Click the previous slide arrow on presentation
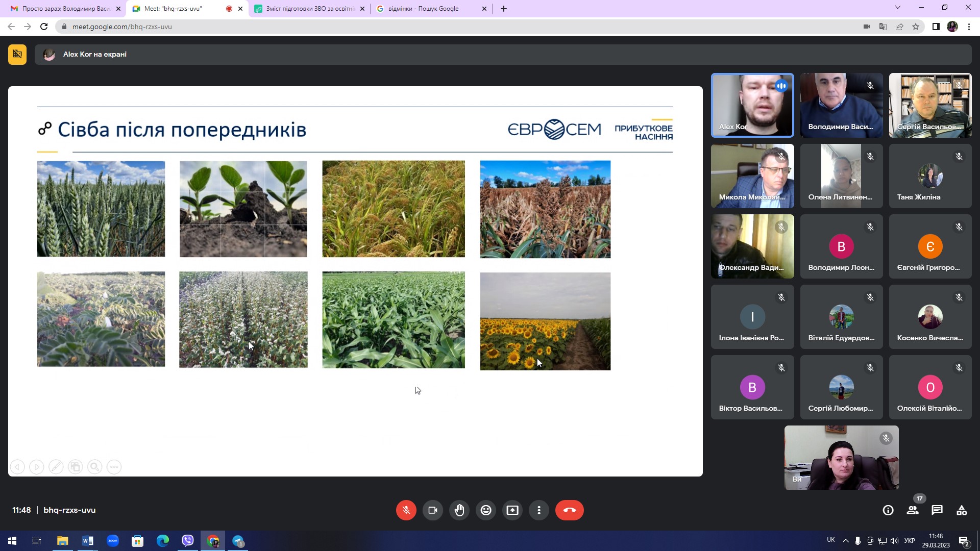980x551 pixels. coord(17,467)
